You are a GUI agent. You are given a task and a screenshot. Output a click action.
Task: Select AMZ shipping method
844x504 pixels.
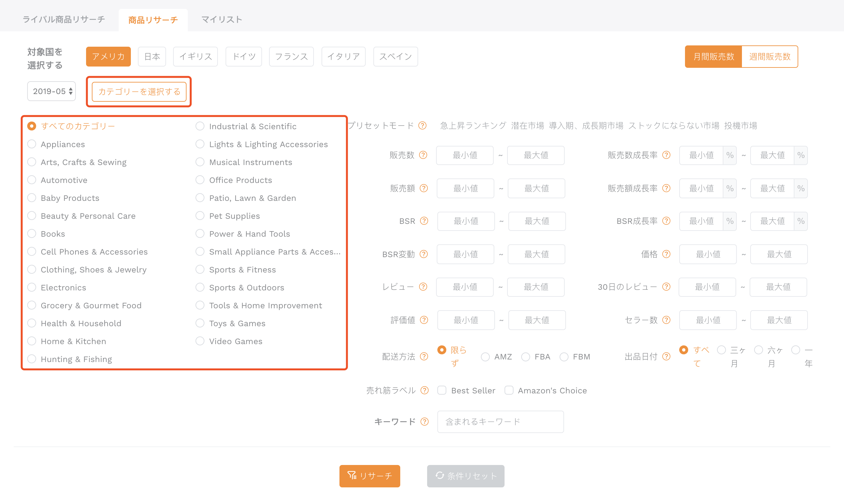coord(485,357)
